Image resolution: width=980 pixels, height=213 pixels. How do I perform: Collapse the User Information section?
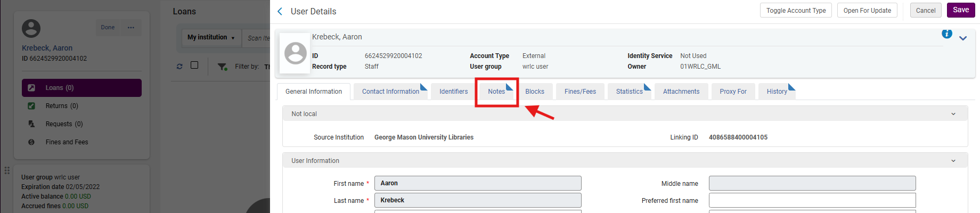pos(953,161)
